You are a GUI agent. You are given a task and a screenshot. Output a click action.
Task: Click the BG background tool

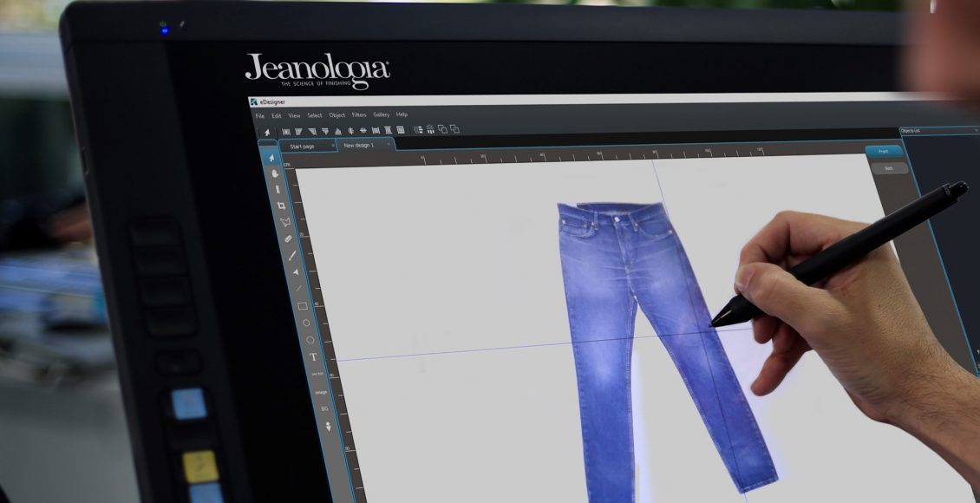[x=324, y=408]
